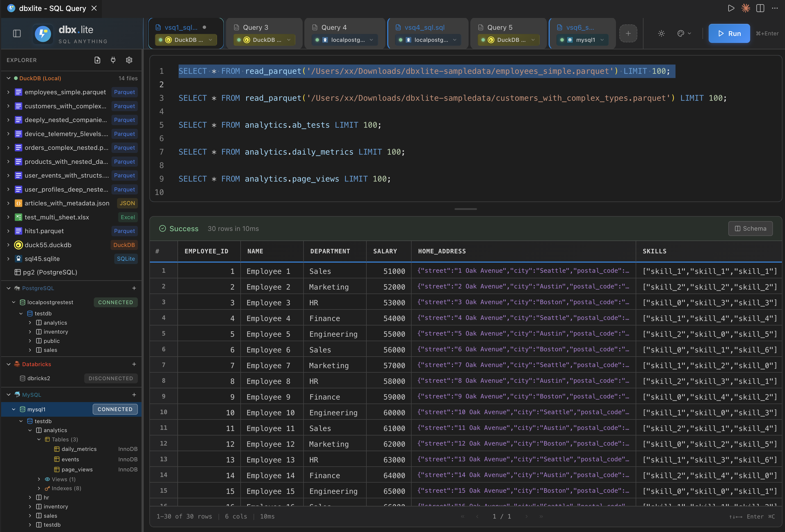Open Explorer settings gear icon
The width and height of the screenshot is (785, 532).
[129, 60]
